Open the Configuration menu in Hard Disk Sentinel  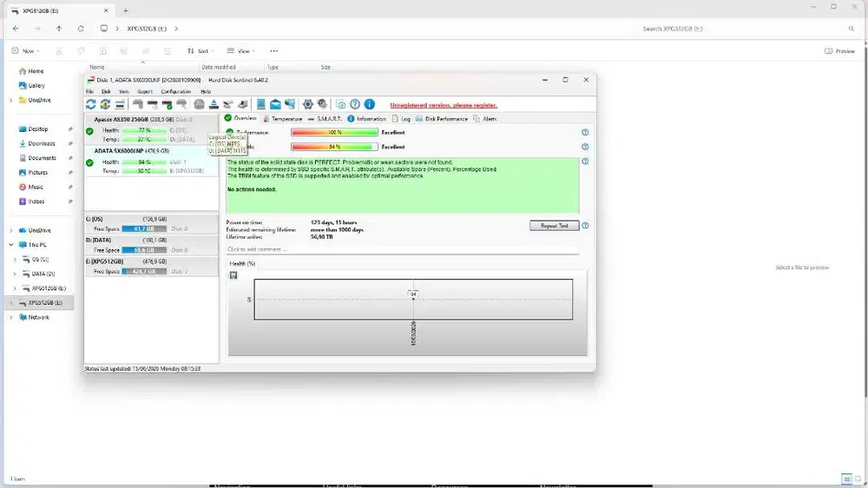176,91
